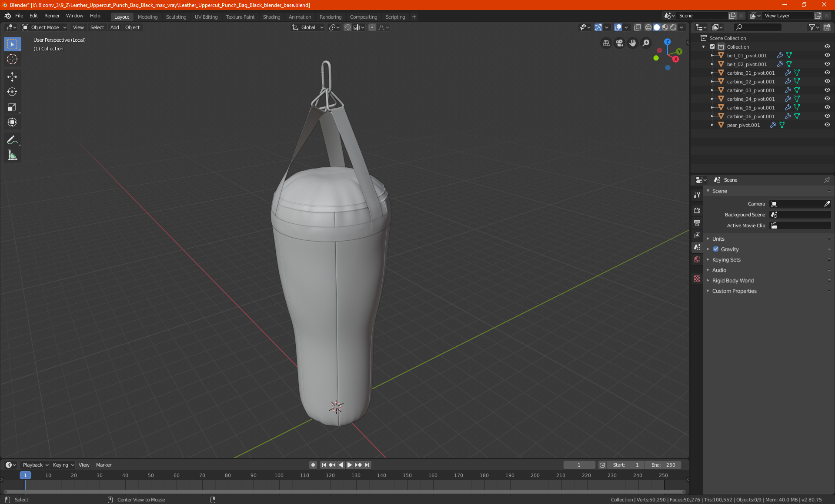Hide carbine_01_pivot.001 in viewport

(827, 73)
